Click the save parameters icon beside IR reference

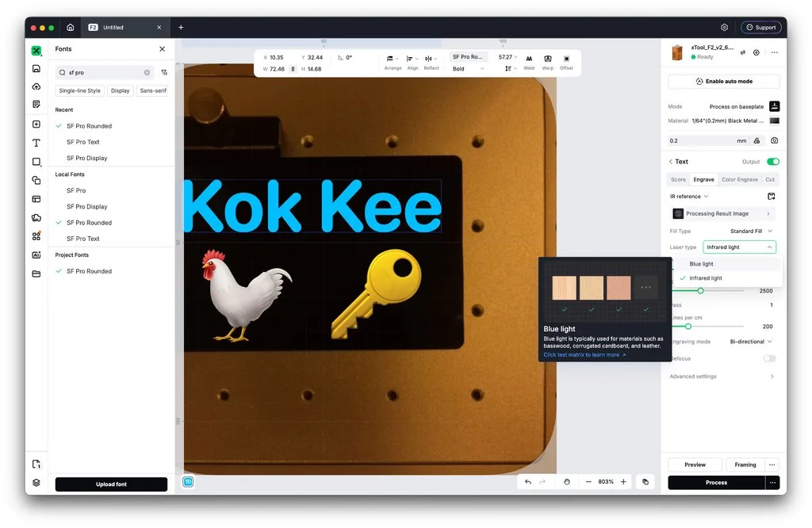[771, 196]
